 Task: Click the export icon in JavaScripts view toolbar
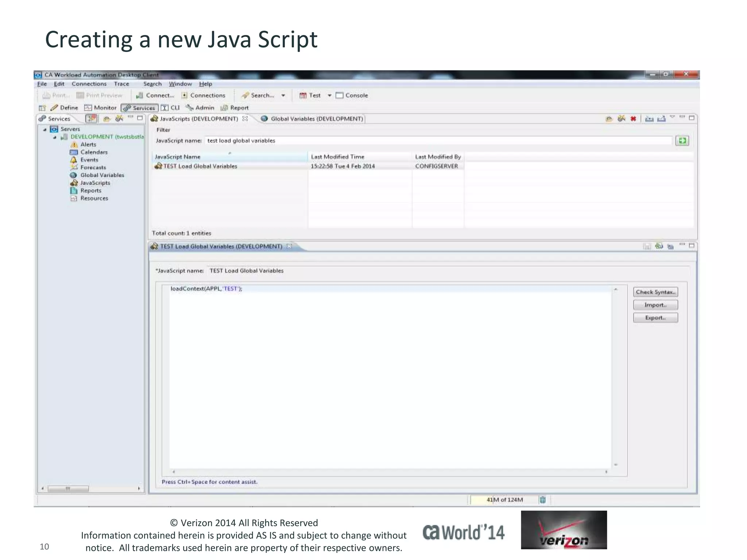[661, 119]
